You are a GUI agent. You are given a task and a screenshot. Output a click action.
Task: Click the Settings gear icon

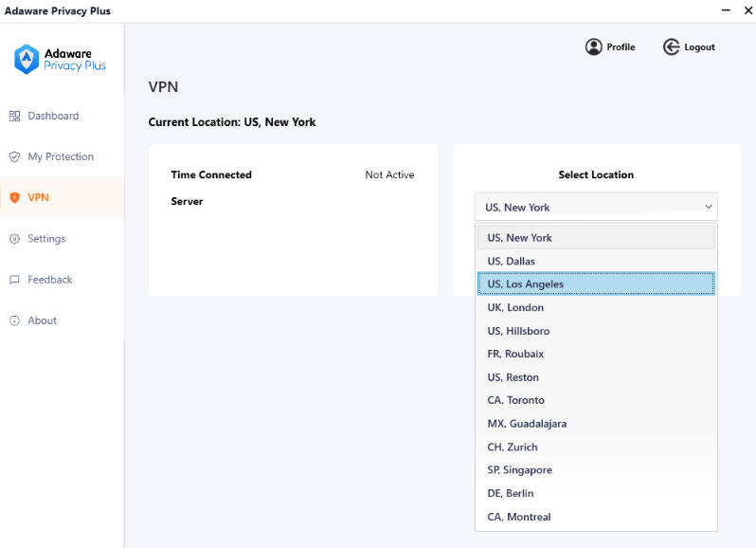click(14, 239)
